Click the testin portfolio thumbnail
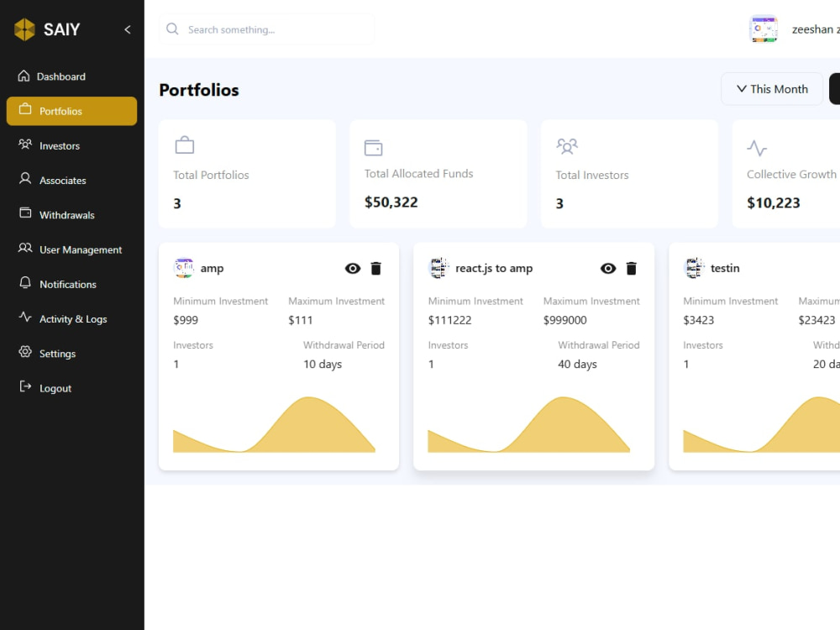This screenshot has height=630, width=840. tap(694, 268)
